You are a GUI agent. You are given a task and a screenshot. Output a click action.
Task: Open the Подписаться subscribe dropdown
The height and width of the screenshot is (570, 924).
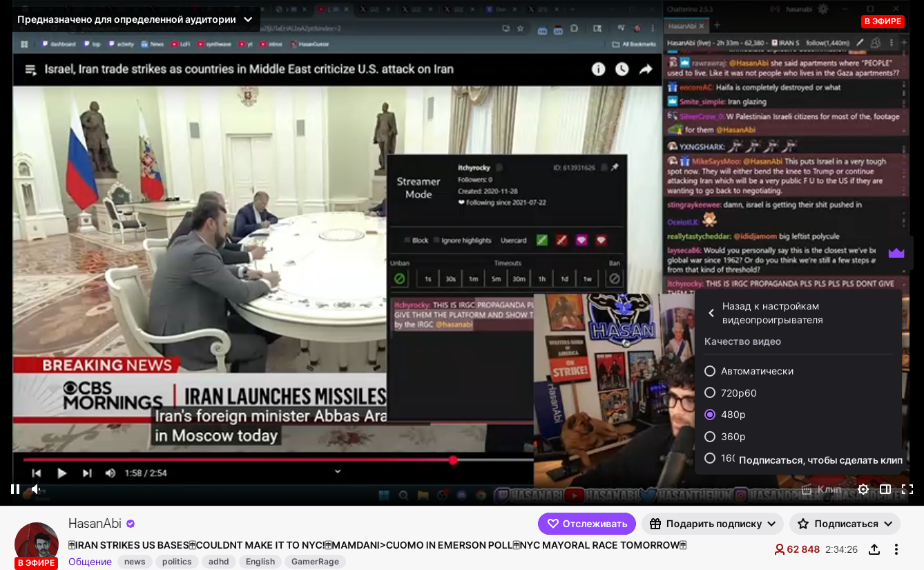click(845, 524)
